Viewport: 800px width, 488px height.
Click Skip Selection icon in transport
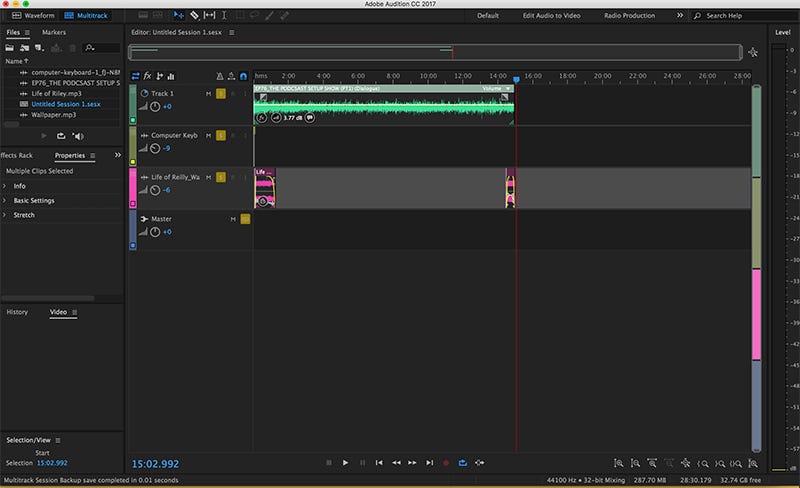tap(480, 462)
